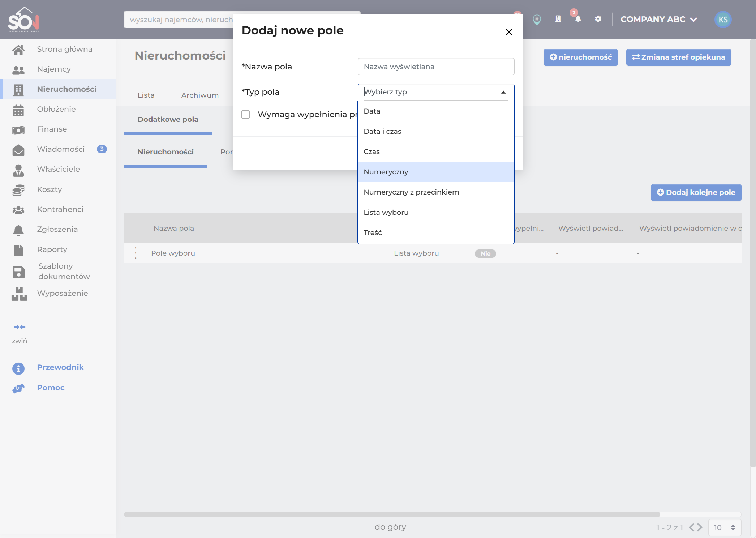Select Lista wyboru option in dropdown

(436, 213)
